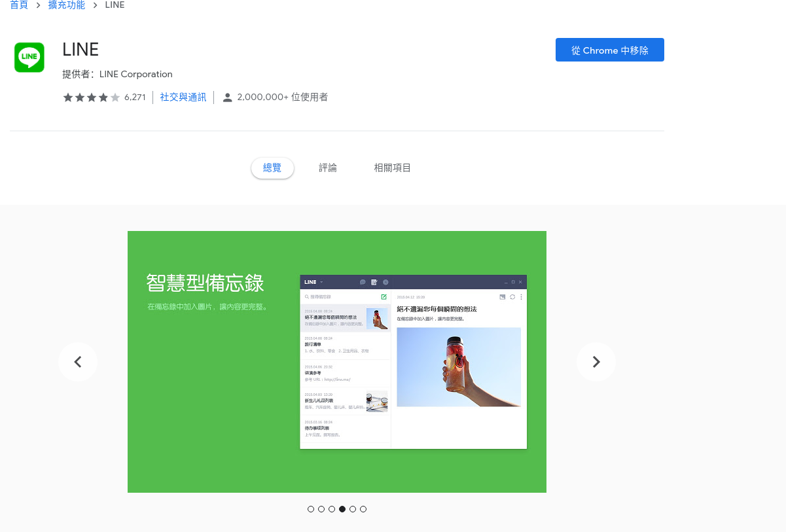
Task: Click the green LINE app logo
Action: [29, 58]
